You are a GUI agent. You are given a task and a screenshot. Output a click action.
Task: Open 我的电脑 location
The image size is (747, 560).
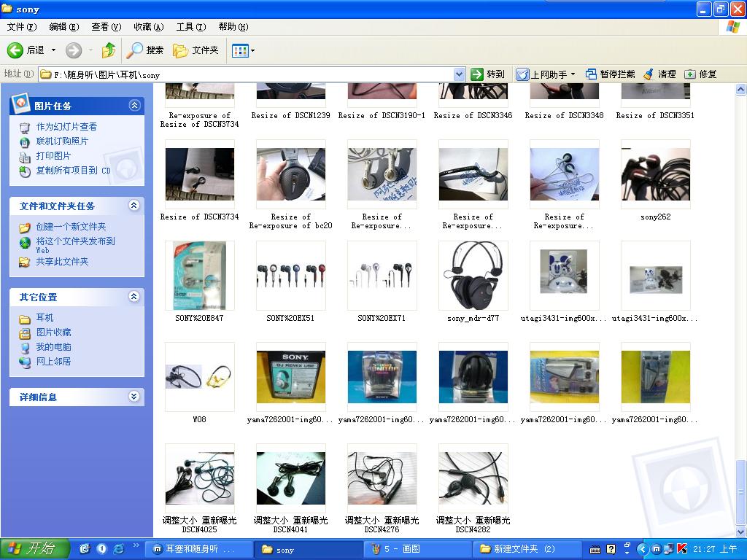[x=54, y=347]
